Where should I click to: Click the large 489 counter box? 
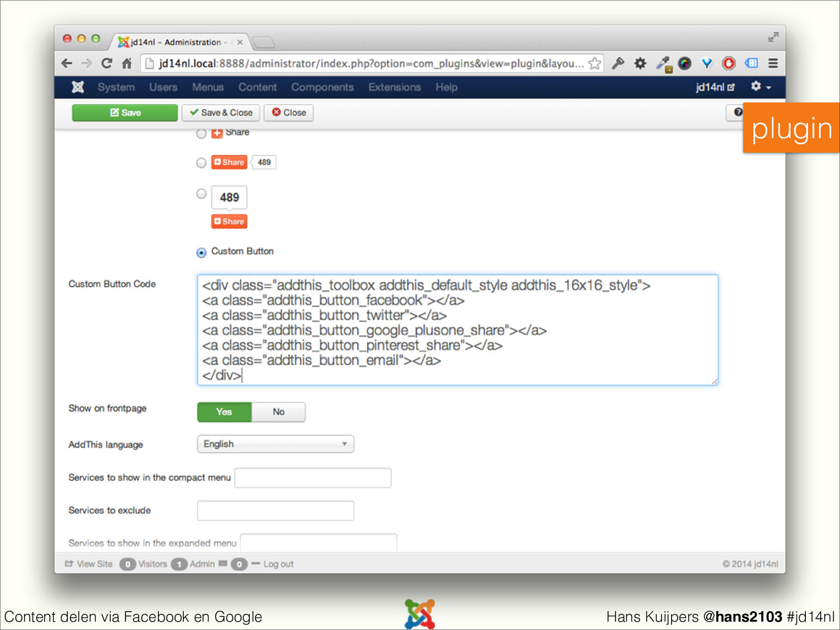tap(229, 197)
